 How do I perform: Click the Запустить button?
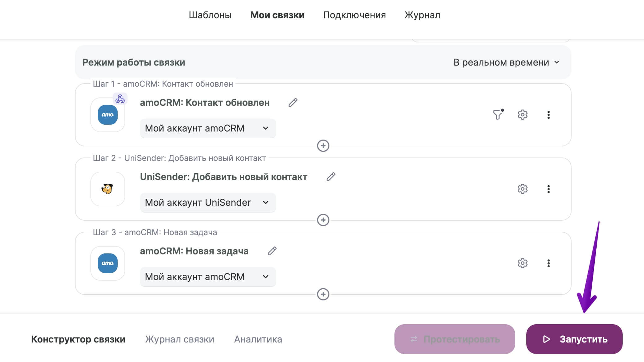click(574, 339)
